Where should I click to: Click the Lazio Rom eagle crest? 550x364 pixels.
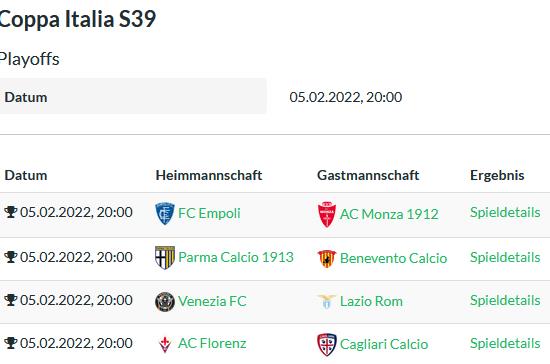click(x=327, y=302)
